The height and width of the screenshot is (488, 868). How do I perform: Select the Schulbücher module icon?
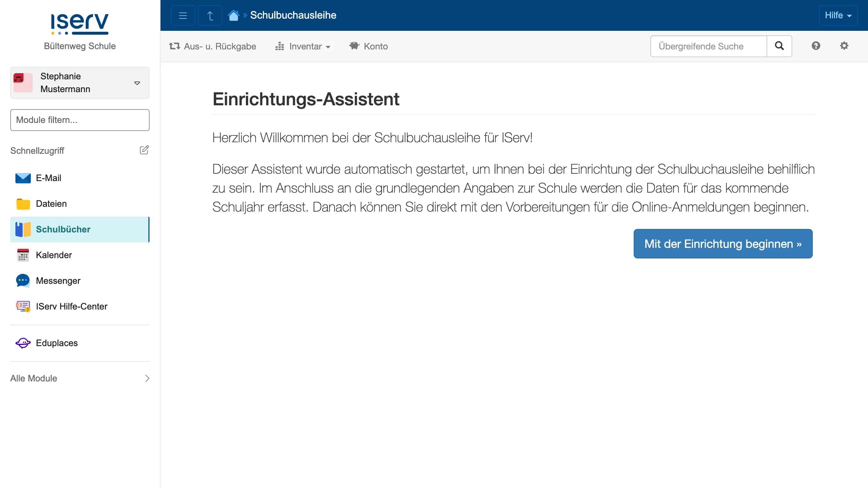[22, 229]
